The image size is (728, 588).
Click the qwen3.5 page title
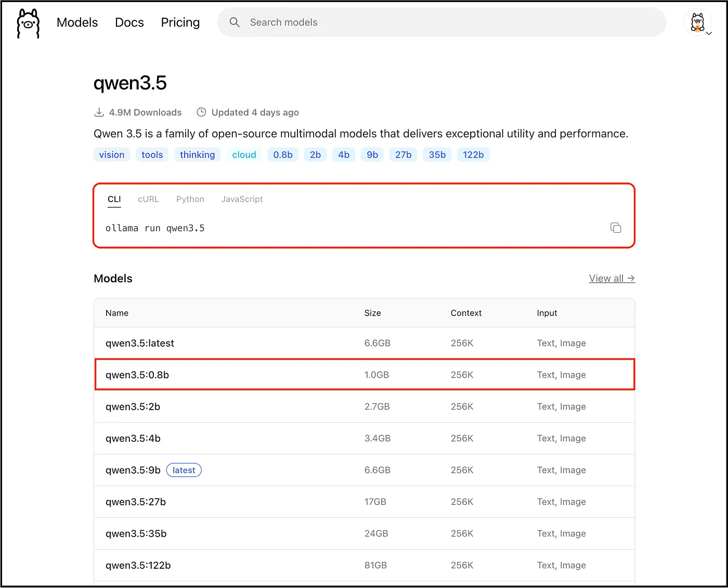point(130,83)
